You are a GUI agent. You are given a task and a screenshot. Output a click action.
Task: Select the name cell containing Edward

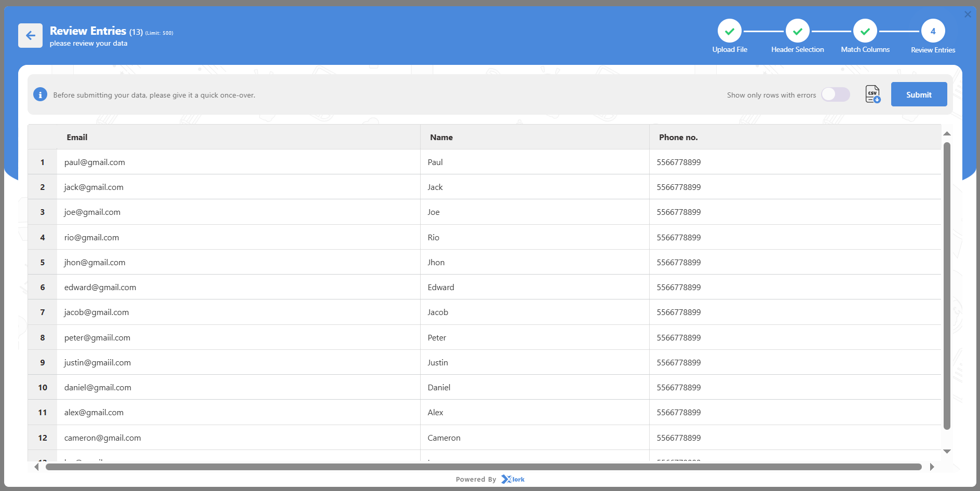(441, 288)
